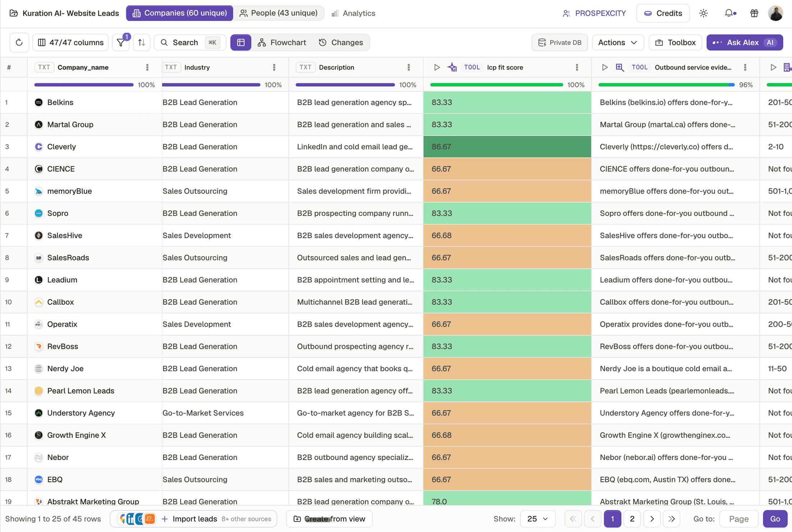Click the Belkins company logo
The image size is (792, 532).
tap(39, 103)
